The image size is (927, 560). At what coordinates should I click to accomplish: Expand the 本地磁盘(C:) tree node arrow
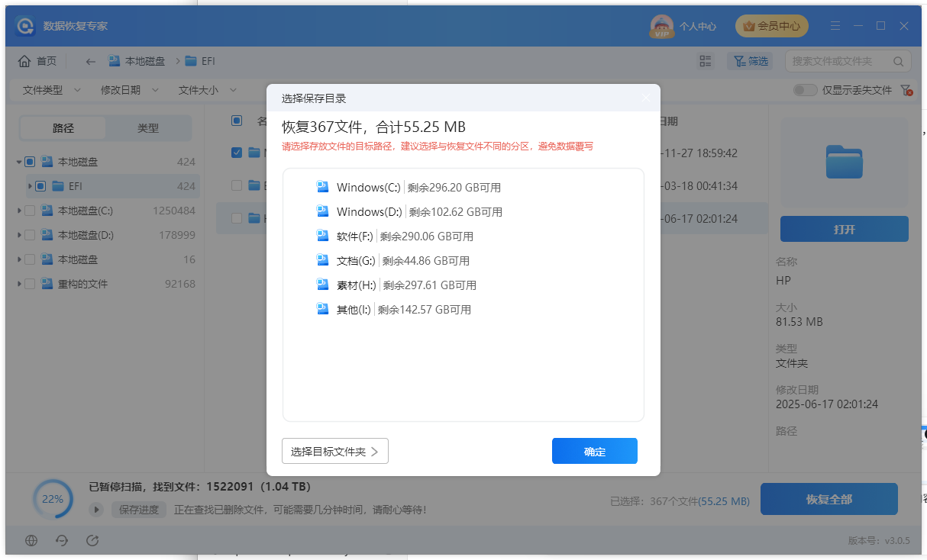point(19,211)
